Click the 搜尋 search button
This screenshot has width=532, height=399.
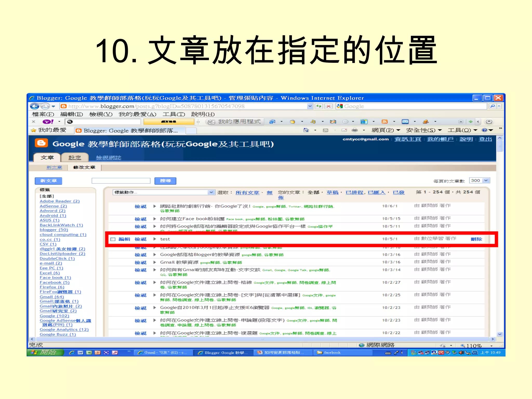click(x=165, y=181)
